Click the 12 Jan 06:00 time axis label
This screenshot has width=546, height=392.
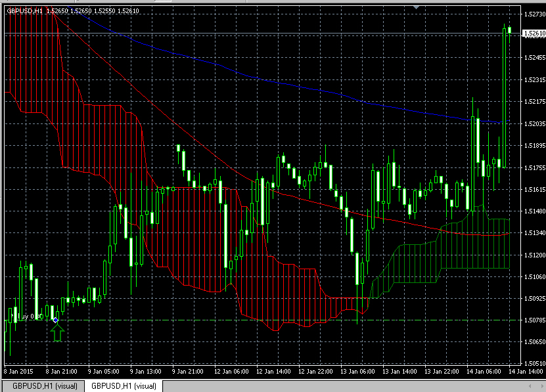(x=231, y=372)
